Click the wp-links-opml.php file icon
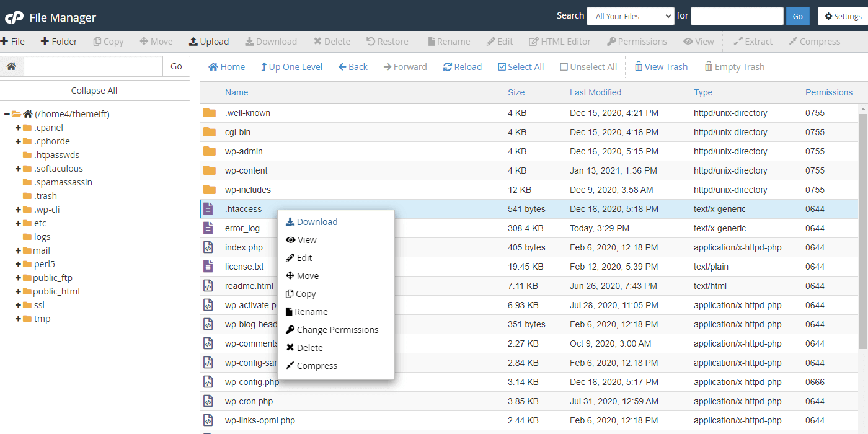Image resolution: width=868 pixels, height=434 pixels. click(x=208, y=420)
